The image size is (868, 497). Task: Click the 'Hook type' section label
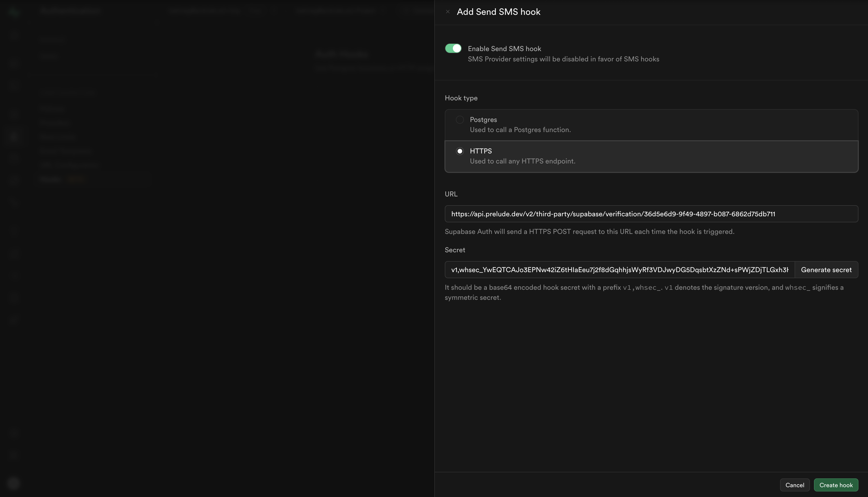pos(461,98)
